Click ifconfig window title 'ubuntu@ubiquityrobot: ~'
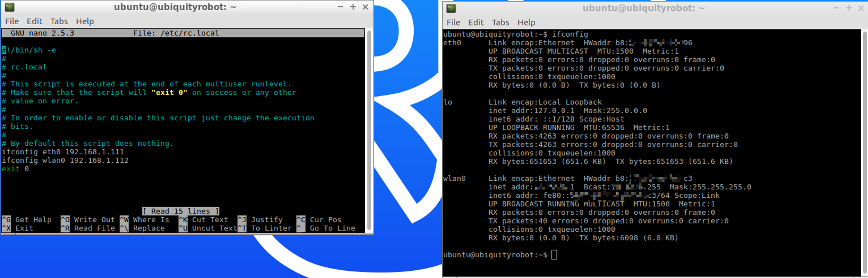The height and width of the screenshot is (278, 868). 644,8
